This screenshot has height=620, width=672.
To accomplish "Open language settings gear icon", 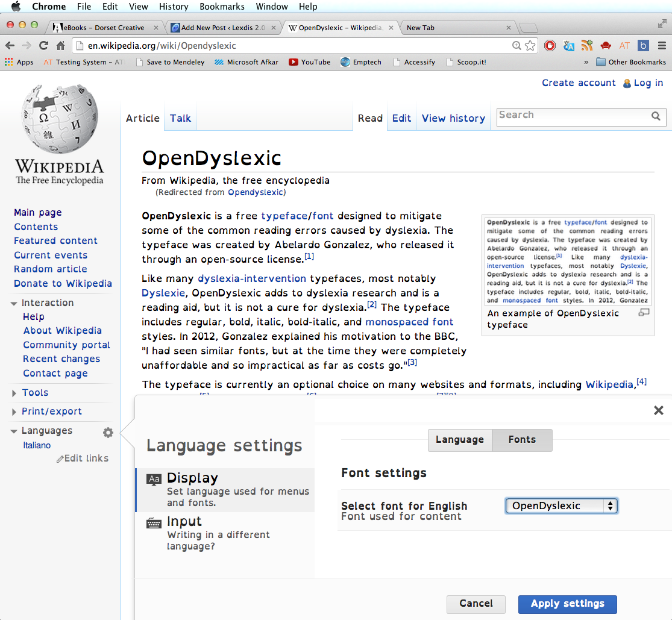I will click(x=108, y=433).
